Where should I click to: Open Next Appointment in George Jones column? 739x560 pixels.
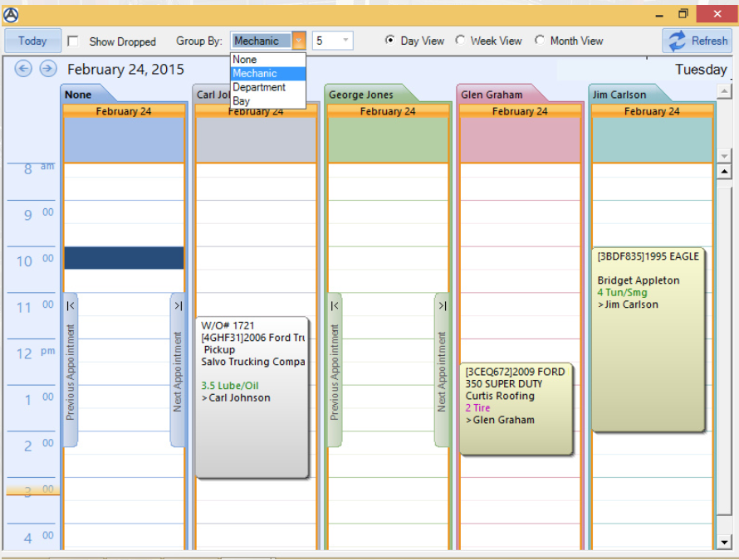pos(442,370)
